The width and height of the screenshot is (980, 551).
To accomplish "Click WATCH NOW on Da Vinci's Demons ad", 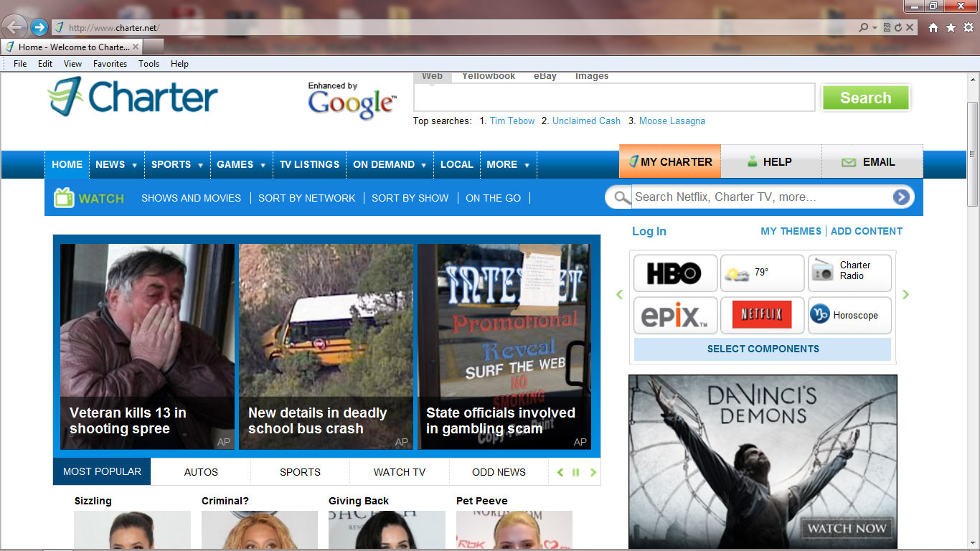I will (847, 529).
